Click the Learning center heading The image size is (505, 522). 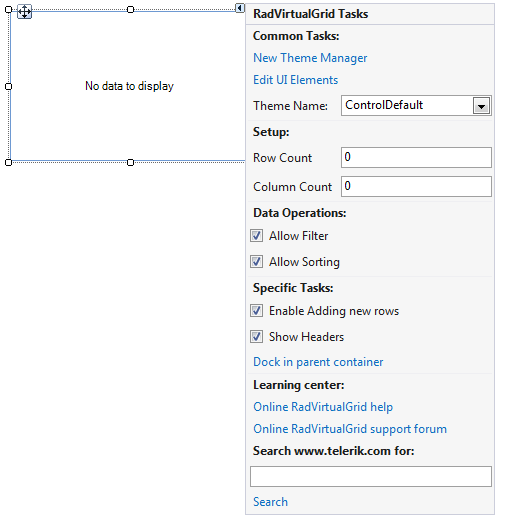pyautogui.click(x=299, y=385)
